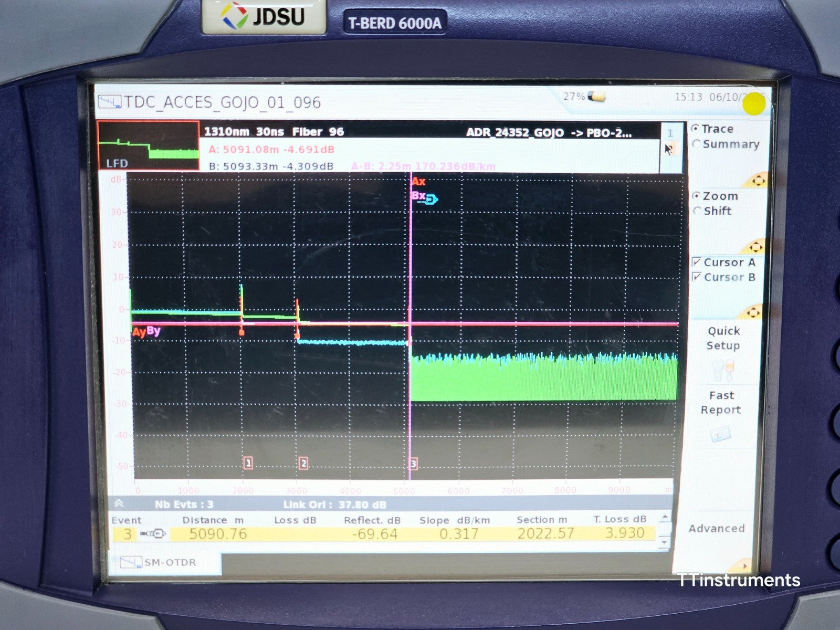Viewport: 840px width, 630px height.
Task: Uncheck the Cursor B checkbox
Action: pos(697,277)
